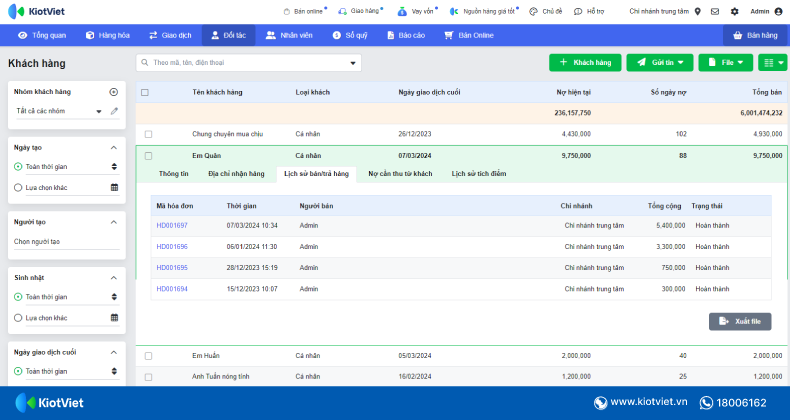Click the customer search input field
Screen dimensions: 790x420
pyautogui.click(x=248, y=63)
